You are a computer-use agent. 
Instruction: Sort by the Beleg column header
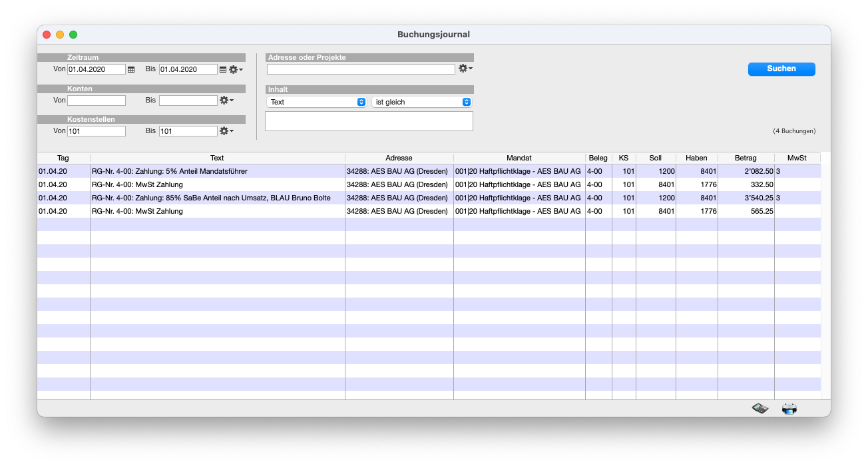point(598,158)
